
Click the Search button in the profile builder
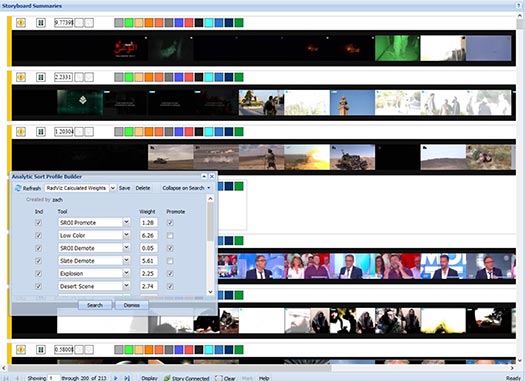point(95,305)
